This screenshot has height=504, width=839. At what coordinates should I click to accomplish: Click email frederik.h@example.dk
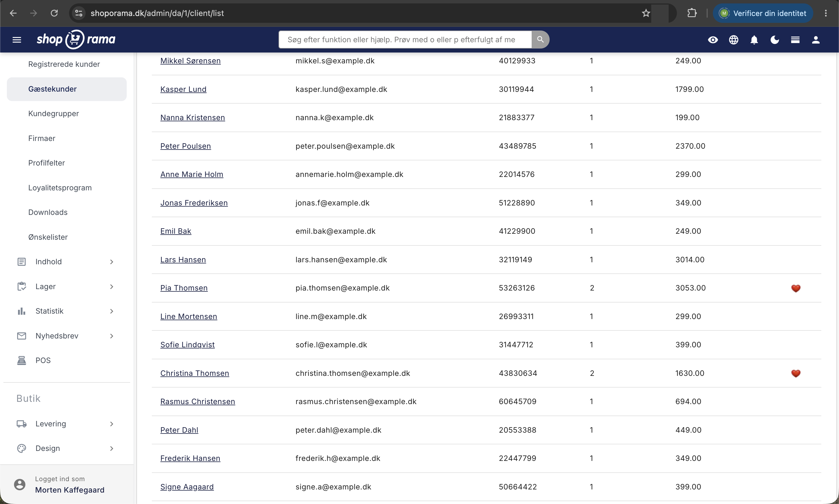pyautogui.click(x=338, y=458)
